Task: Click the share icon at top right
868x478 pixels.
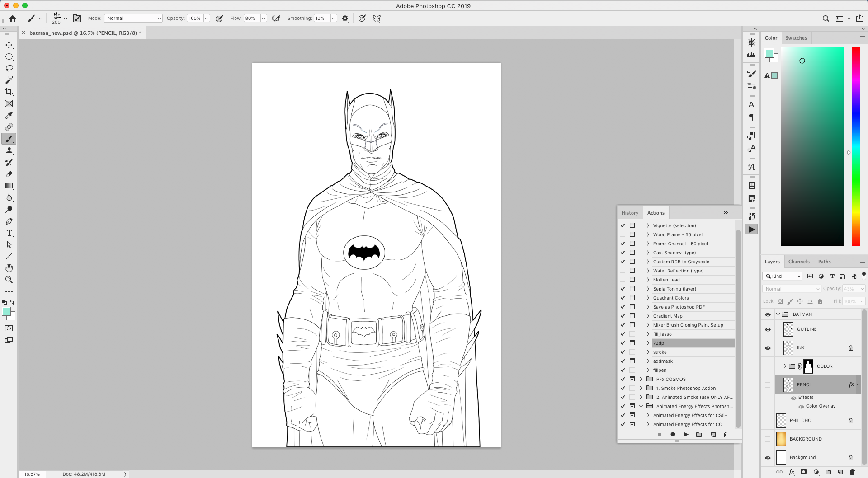Action: (x=860, y=19)
